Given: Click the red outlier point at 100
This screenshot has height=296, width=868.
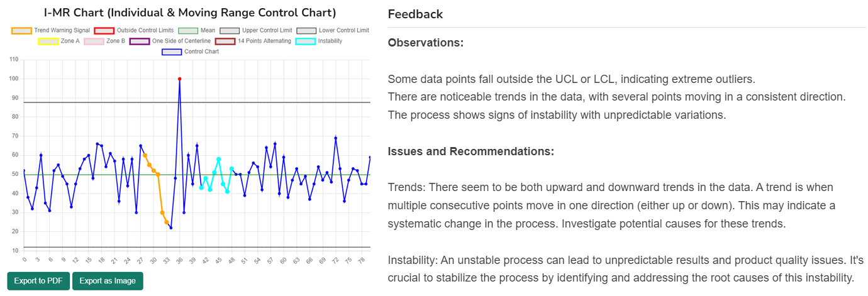Looking at the screenshot, I should [180, 79].
